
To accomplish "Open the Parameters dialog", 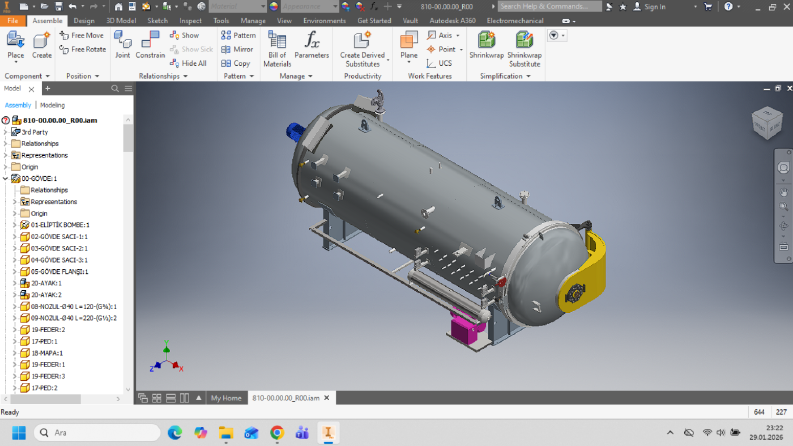I will [312, 45].
